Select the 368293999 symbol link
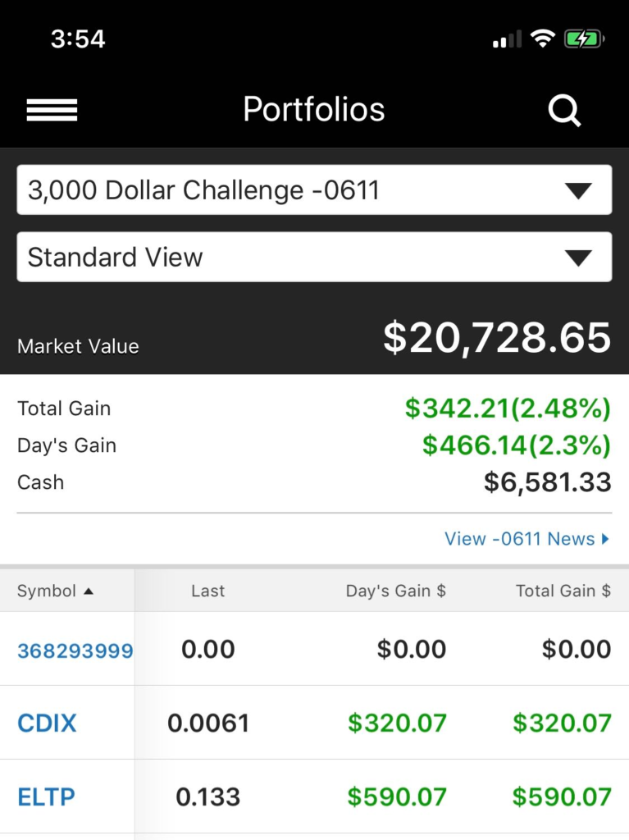Screen dimensions: 629x840 (75, 651)
